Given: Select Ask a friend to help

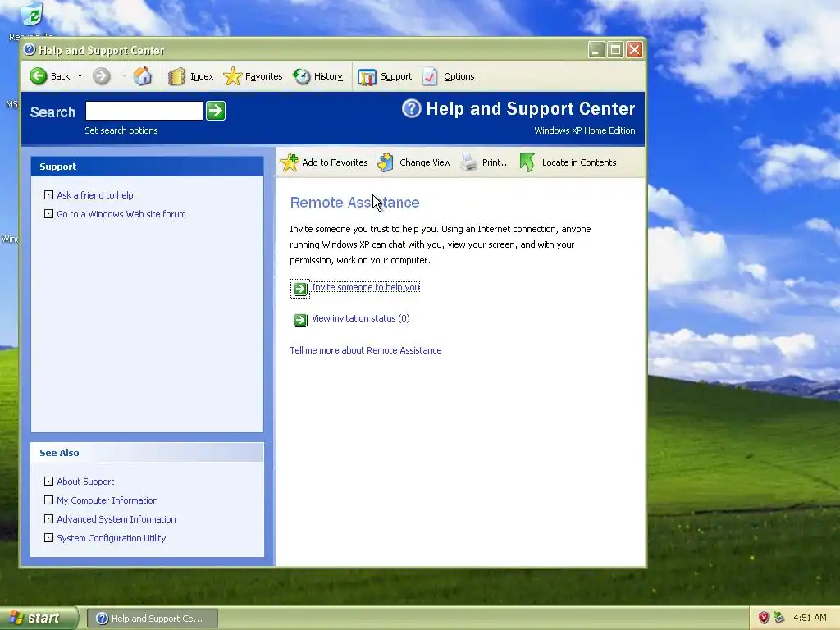Looking at the screenshot, I should coord(95,195).
